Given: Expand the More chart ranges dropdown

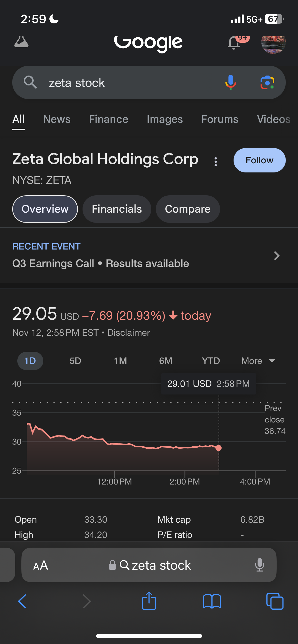Looking at the screenshot, I should point(259,361).
